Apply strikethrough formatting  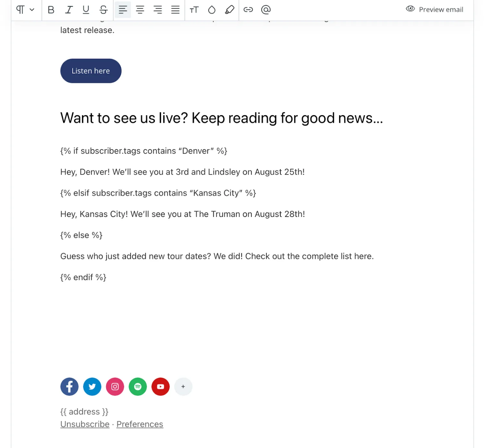(x=103, y=10)
